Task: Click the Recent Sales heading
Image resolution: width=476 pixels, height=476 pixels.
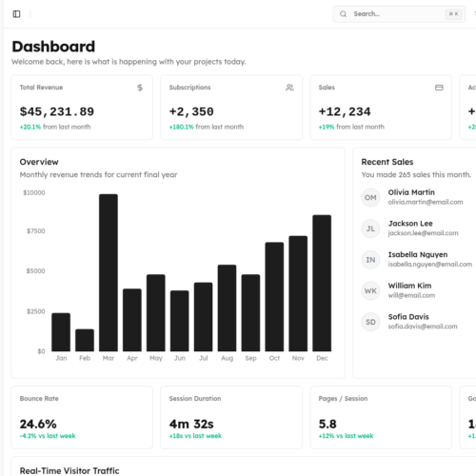Action: pos(387,162)
